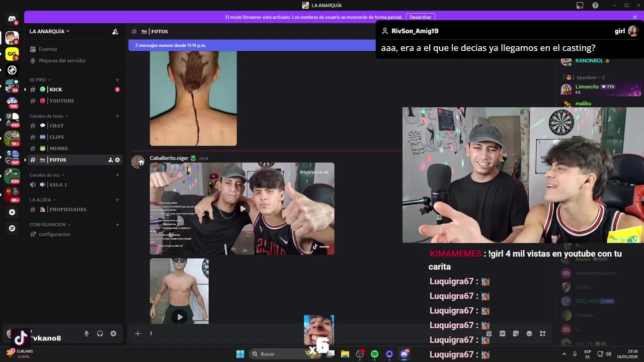The image size is (644, 362).
Task: Open the volume icon in the system tray
Action: pos(608,354)
